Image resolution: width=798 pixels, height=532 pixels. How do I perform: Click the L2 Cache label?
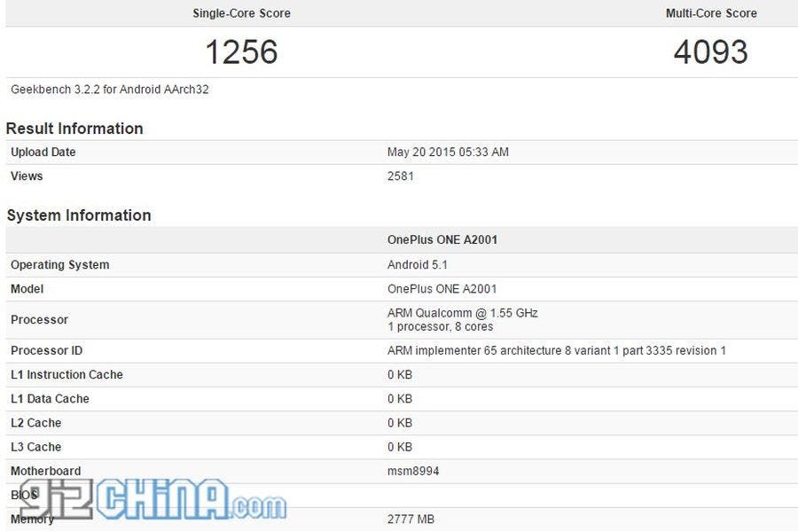coord(35,423)
